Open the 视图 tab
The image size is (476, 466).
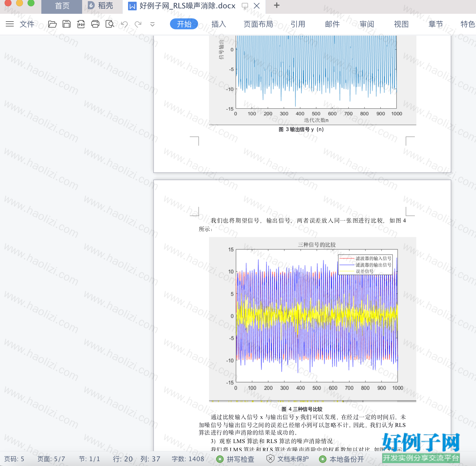point(401,24)
